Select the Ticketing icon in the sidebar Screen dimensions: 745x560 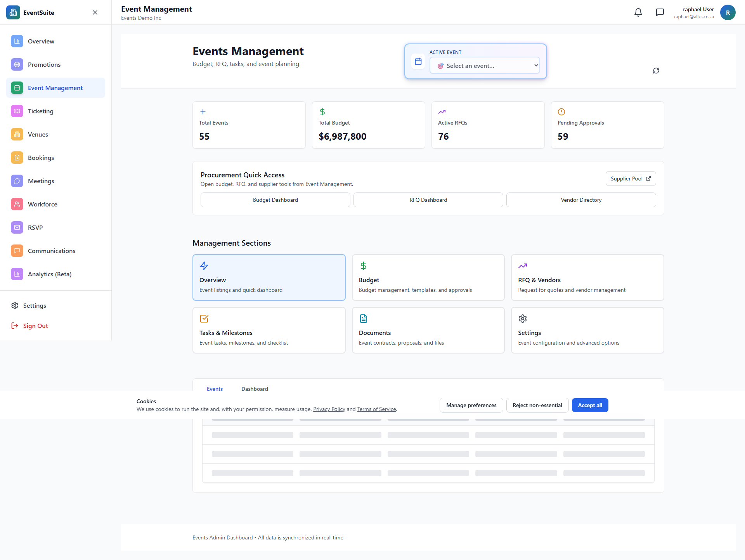[x=17, y=111]
